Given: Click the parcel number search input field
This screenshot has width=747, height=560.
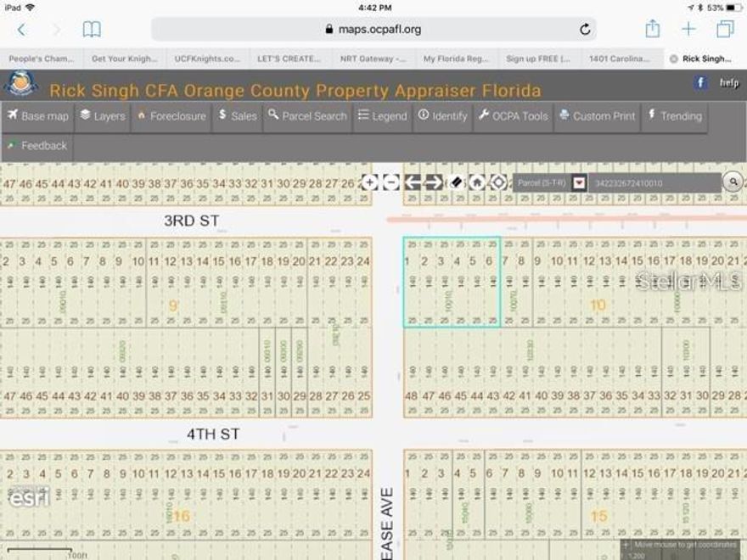Looking at the screenshot, I should click(x=654, y=182).
